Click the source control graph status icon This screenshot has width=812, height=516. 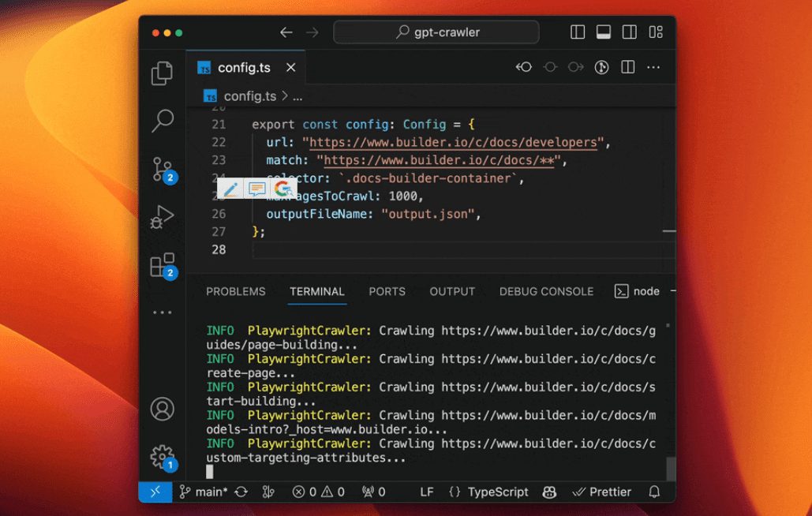pyautogui.click(x=268, y=492)
